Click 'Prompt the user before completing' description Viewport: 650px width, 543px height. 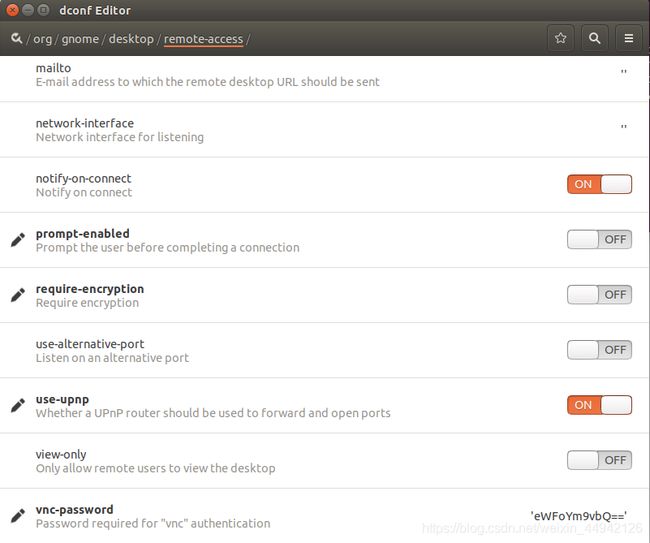pos(167,247)
